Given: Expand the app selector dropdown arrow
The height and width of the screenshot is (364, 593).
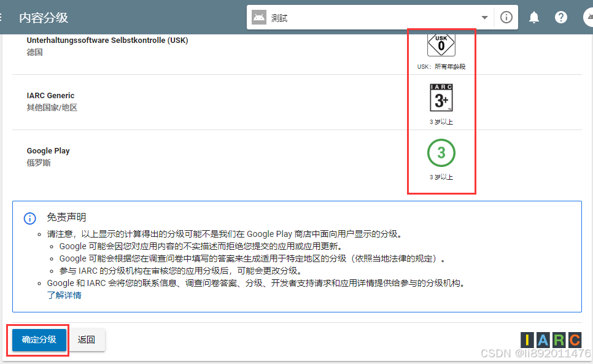Looking at the screenshot, I should click(x=484, y=17).
